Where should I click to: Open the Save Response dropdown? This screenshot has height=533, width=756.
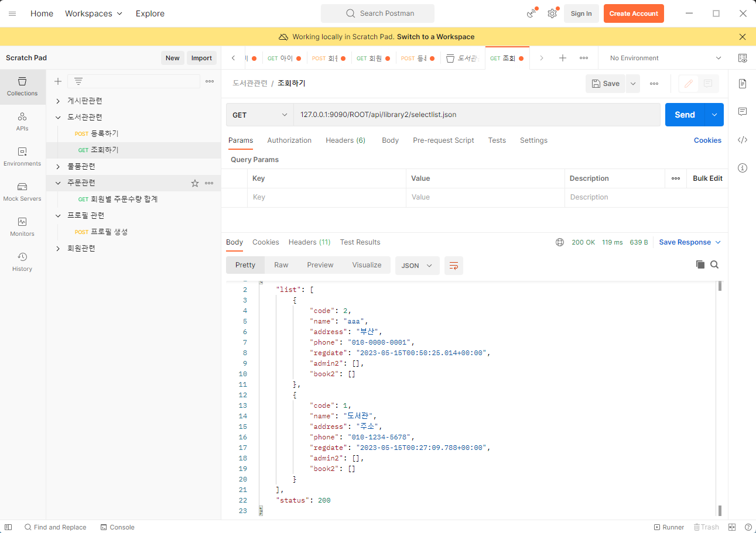click(690, 242)
